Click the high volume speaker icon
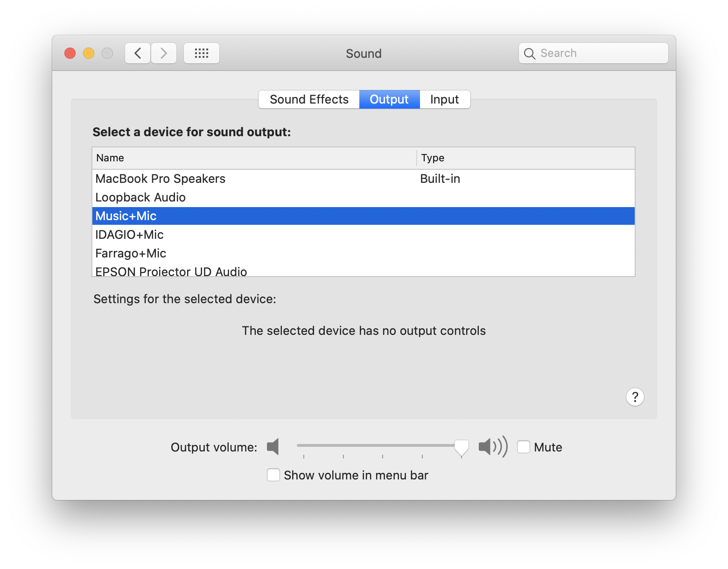This screenshot has width=728, height=569. [493, 447]
